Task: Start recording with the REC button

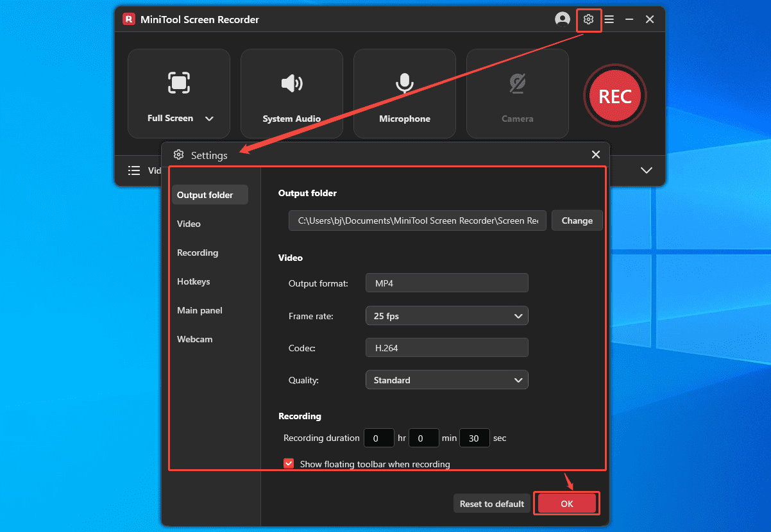Action: (615, 96)
